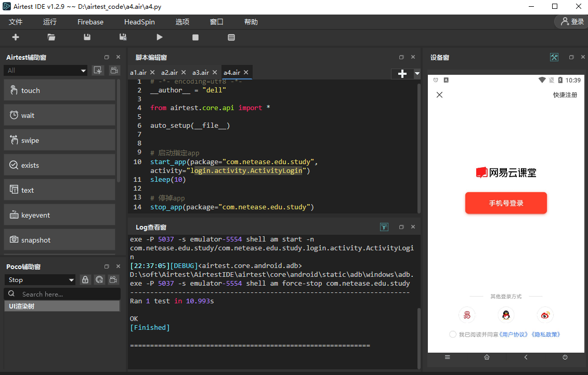Open the report via the list icon

pyautogui.click(x=231, y=37)
